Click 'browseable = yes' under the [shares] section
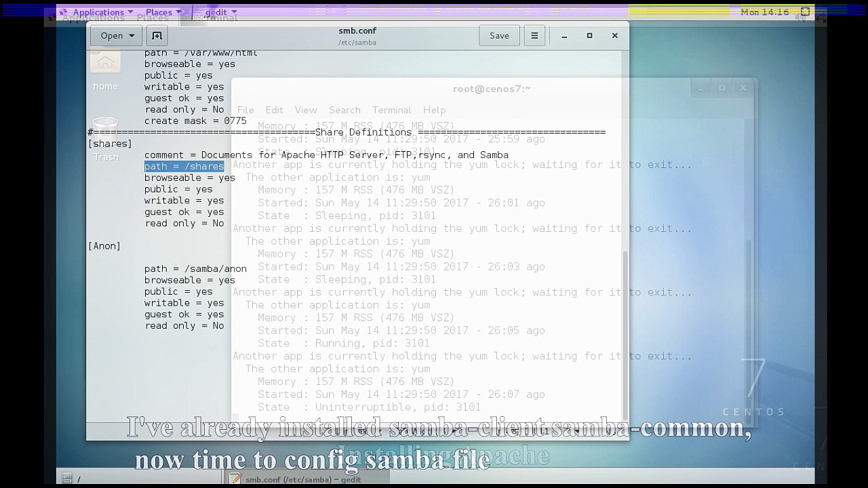Viewport: 868px width, 488px height. tap(190, 178)
